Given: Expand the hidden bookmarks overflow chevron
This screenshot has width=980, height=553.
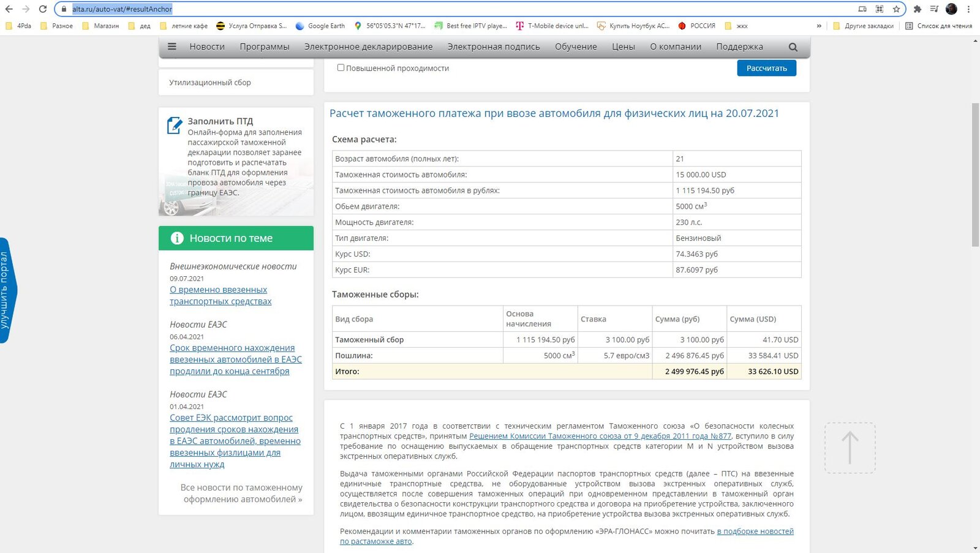Looking at the screenshot, I should tap(819, 26).
